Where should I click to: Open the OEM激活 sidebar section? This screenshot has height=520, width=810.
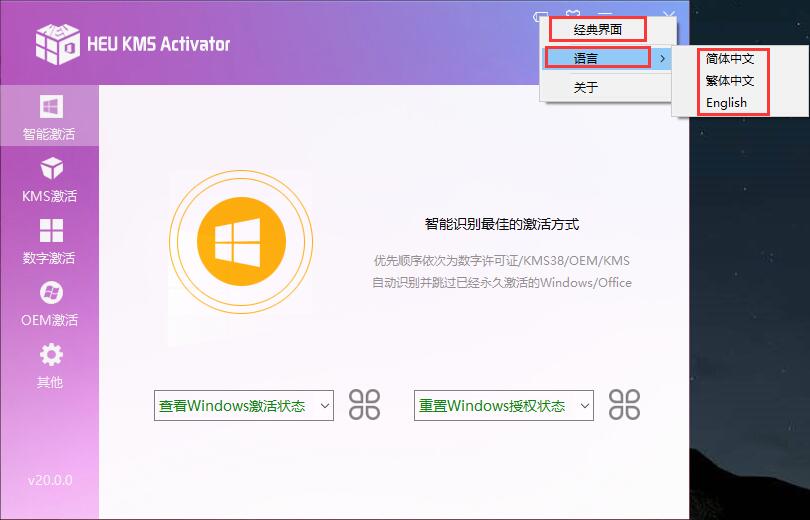49,303
